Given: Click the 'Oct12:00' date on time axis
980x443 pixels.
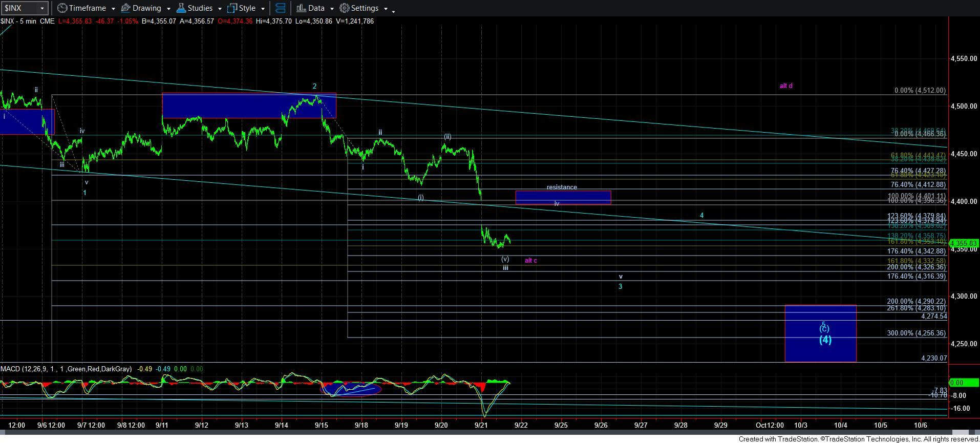Looking at the screenshot, I should pyautogui.click(x=770, y=425).
